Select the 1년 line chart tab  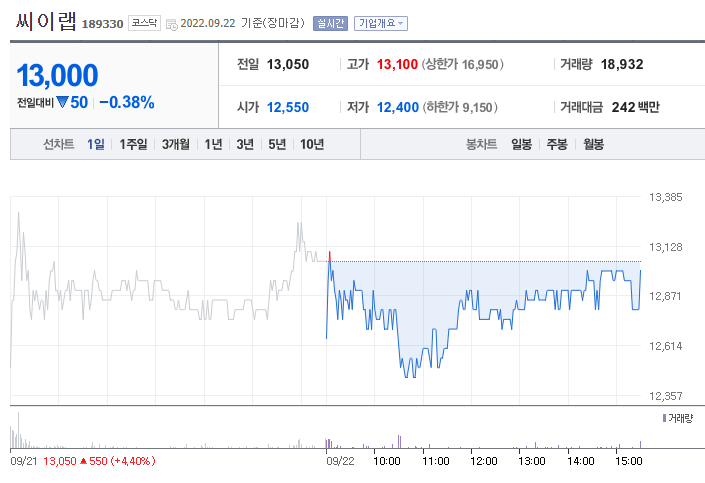(214, 144)
